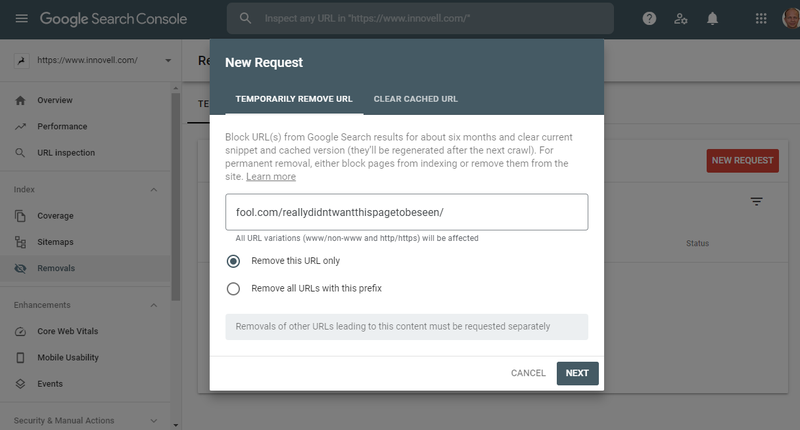Collapse the Enhancements section
This screenshot has height=430, width=800.
[154, 305]
